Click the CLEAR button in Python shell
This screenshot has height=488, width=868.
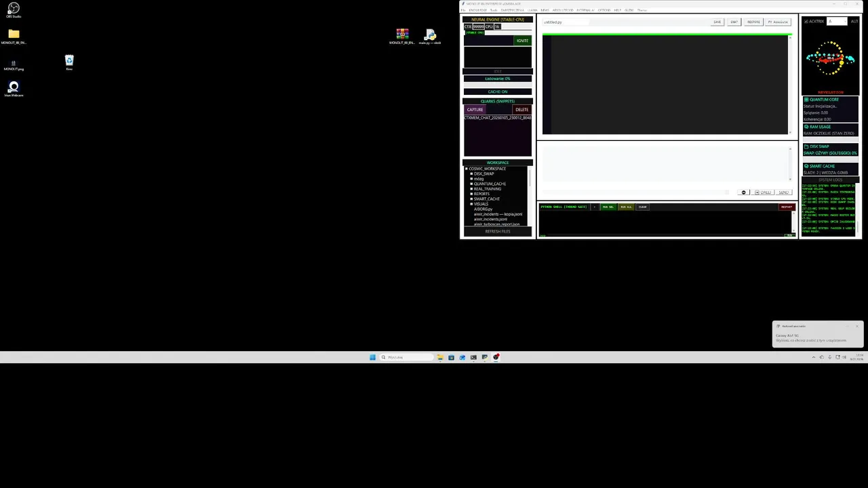pyautogui.click(x=643, y=207)
